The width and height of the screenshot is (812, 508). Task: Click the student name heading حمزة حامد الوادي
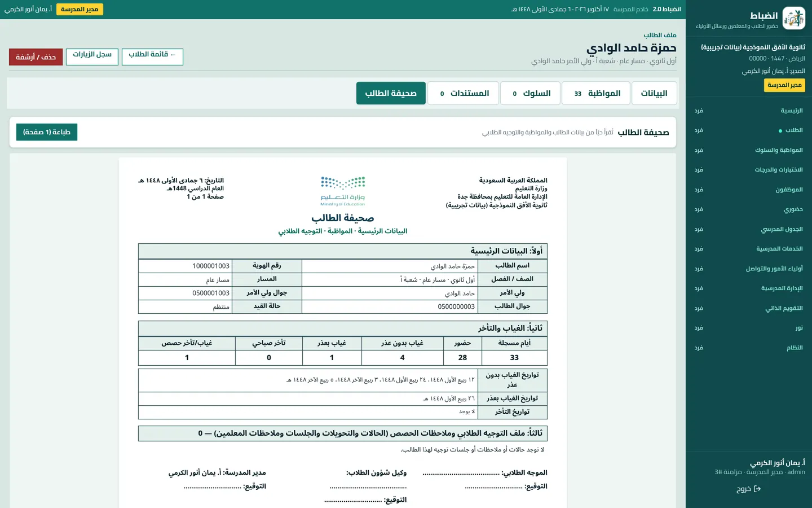coord(632,48)
